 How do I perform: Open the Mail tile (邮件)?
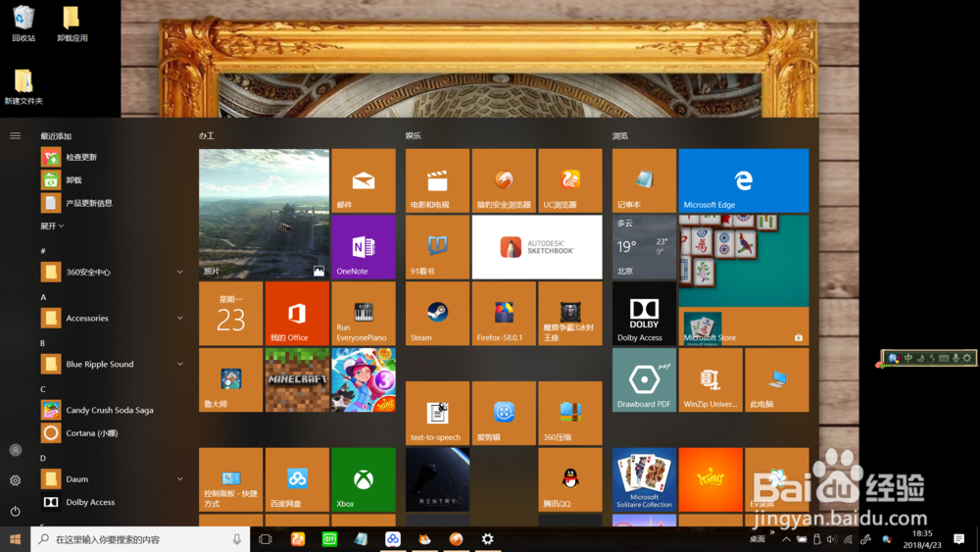pos(364,180)
